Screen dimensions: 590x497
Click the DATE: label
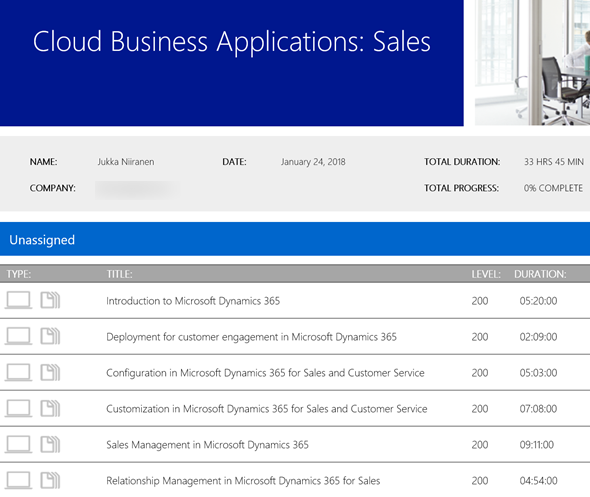[x=234, y=162]
